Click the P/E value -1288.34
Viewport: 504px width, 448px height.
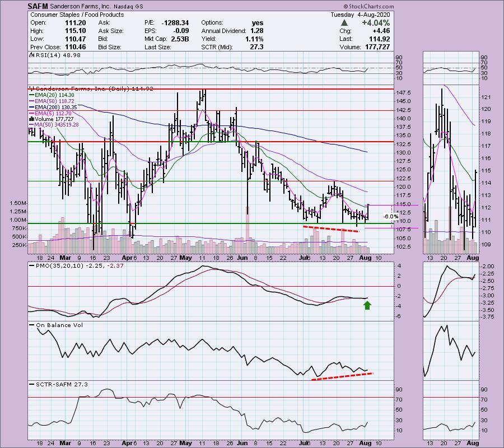point(175,23)
